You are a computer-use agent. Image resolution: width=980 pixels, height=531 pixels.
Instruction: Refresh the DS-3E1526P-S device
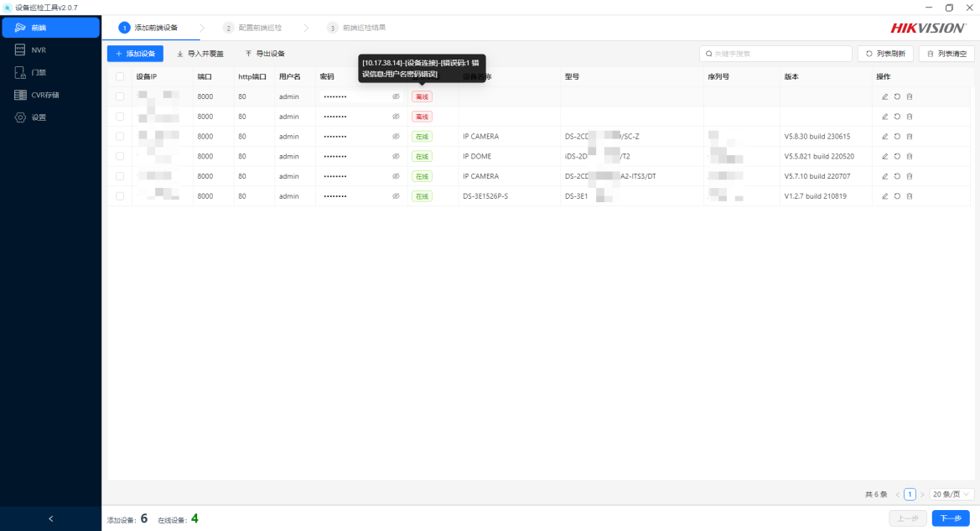(x=897, y=196)
